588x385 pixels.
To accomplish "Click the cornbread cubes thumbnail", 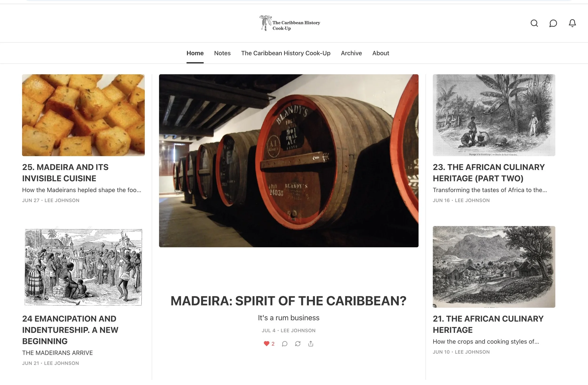I will (x=83, y=115).
